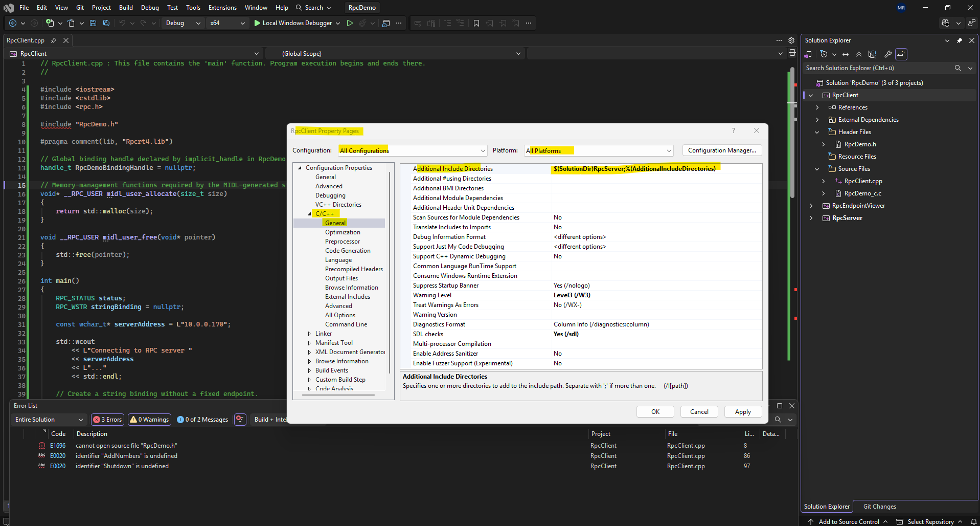
Task: Click the Save file toolbar icon
Action: pyautogui.click(x=93, y=23)
